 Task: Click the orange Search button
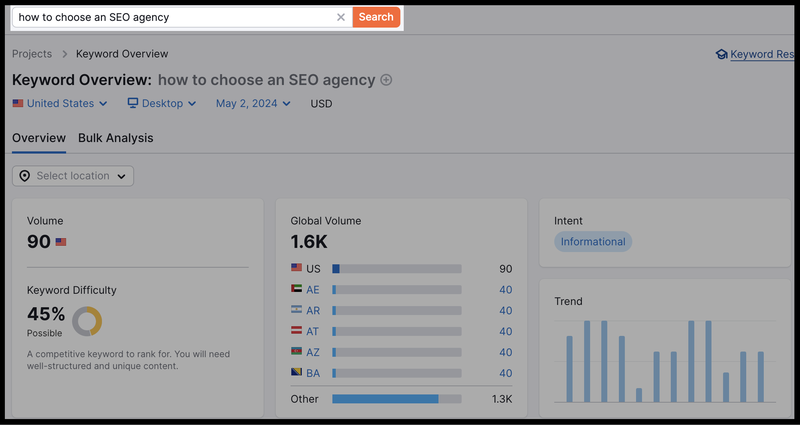point(376,17)
